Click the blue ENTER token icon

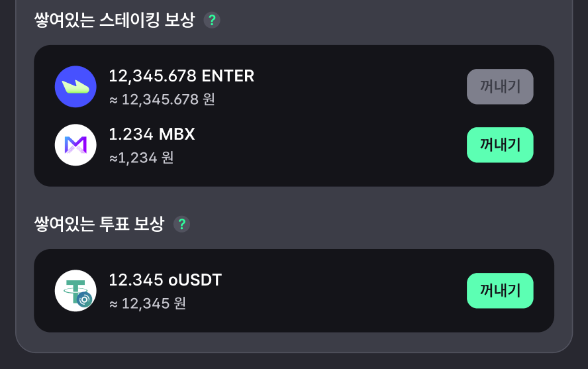coord(75,87)
